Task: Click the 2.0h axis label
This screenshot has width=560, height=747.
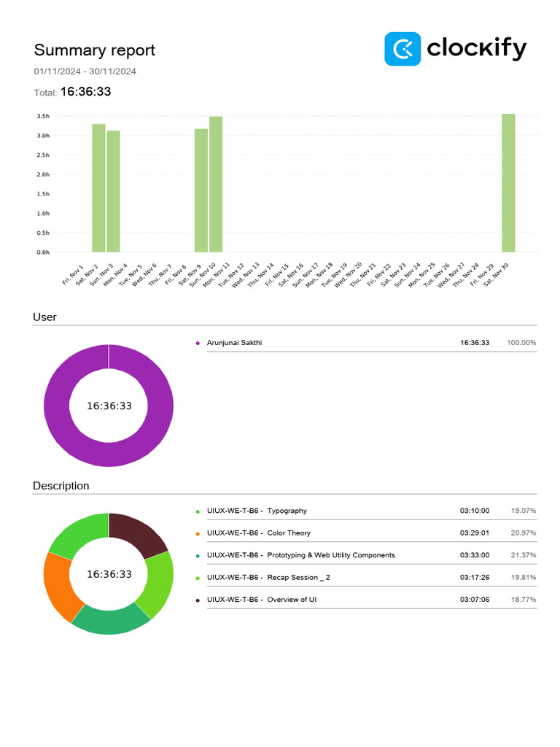Action: point(43,174)
